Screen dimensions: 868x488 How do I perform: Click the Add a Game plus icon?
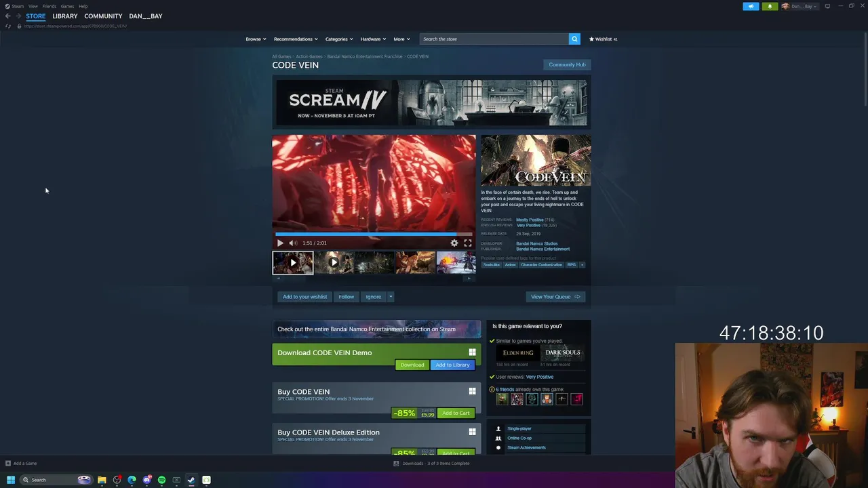(8, 464)
